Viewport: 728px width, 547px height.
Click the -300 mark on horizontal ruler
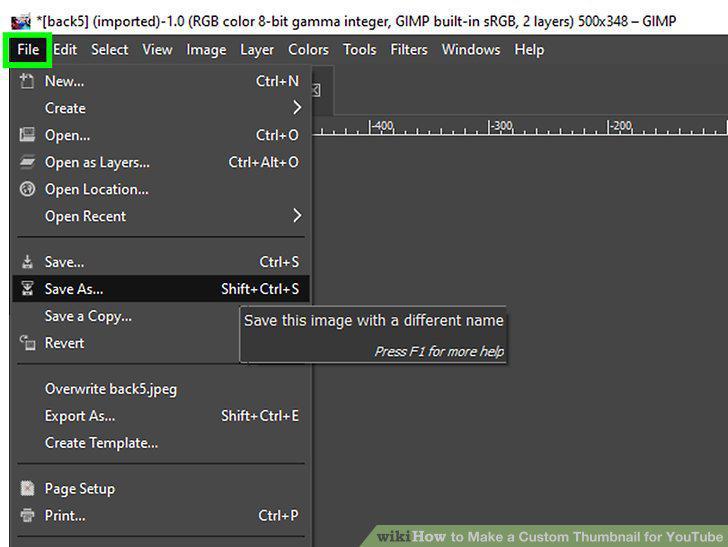[x=502, y=125]
